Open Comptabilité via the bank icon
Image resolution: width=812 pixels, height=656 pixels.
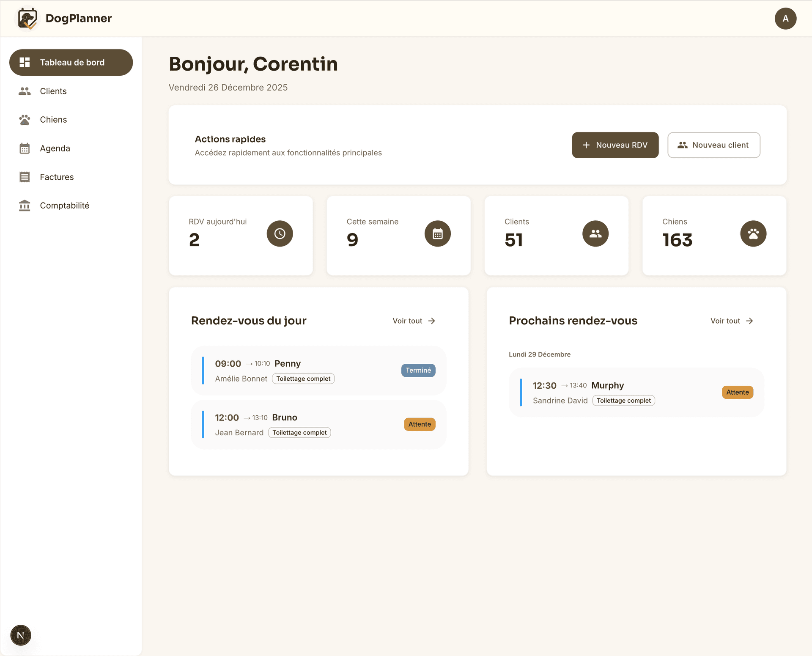[x=25, y=206]
